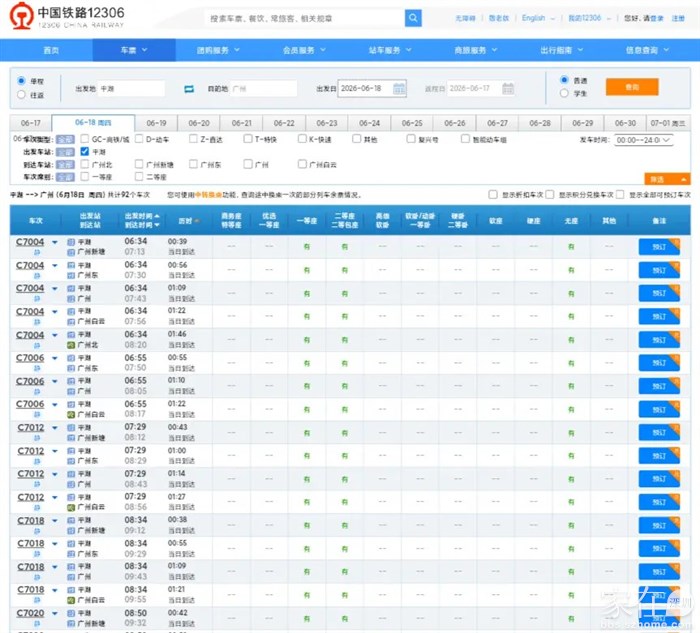The height and width of the screenshot is (633, 700).
Task: Click arrival station icon in C7004 07:30 row
Action: 71,275
